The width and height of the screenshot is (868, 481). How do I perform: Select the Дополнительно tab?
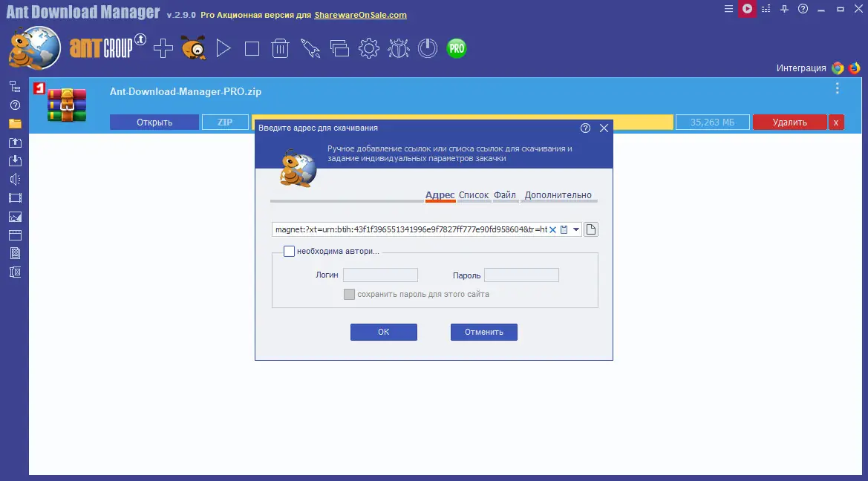pos(559,194)
